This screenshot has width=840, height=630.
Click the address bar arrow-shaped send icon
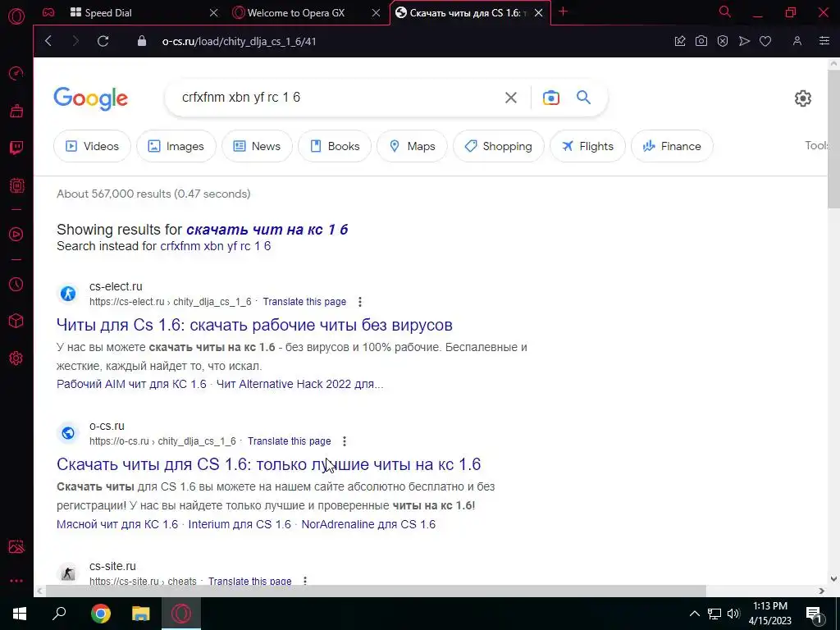click(744, 41)
